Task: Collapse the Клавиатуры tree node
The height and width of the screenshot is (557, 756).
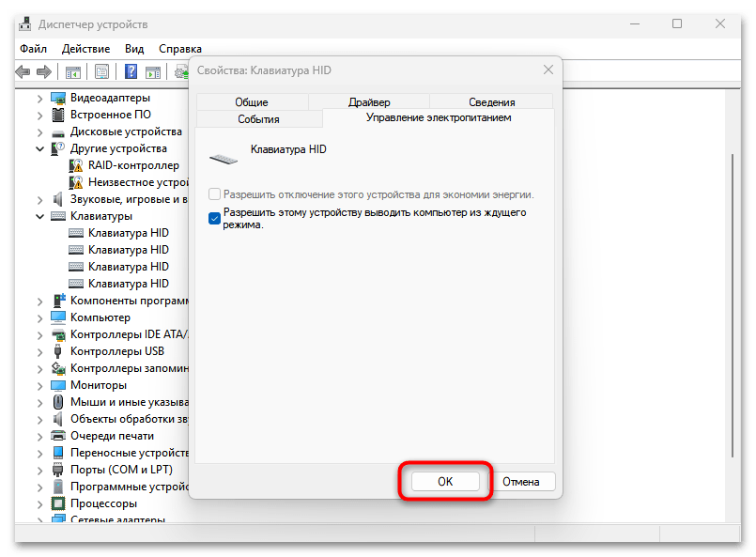Action: 39,216
